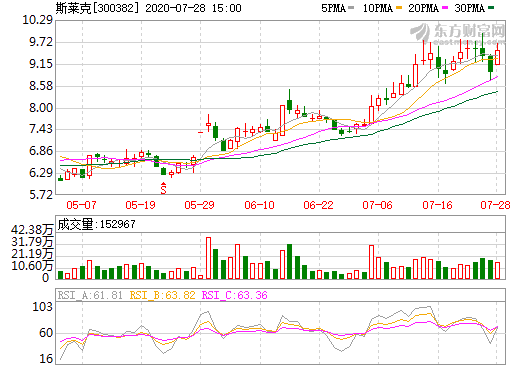Click the last volume bar on the right
Viewport: 520px width, 365px height.
[497, 271]
